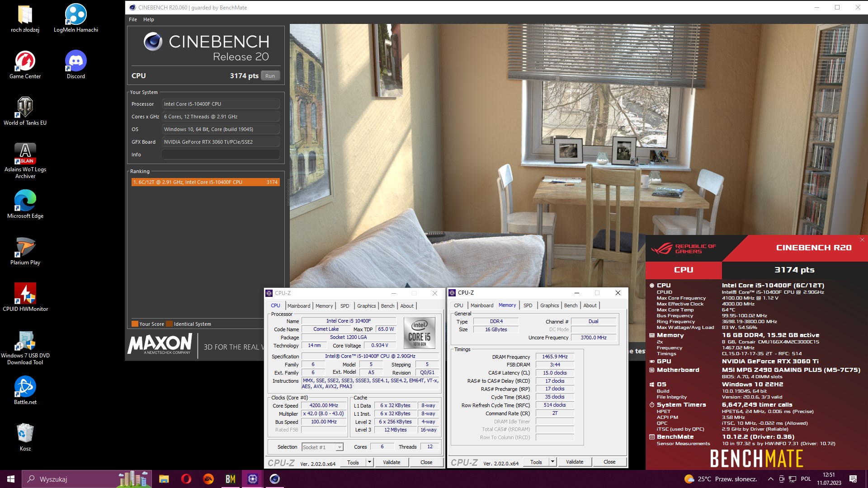Open Socket #1 selection dropdown in CPU-Z
Image resolution: width=868 pixels, height=488 pixels.
point(322,447)
